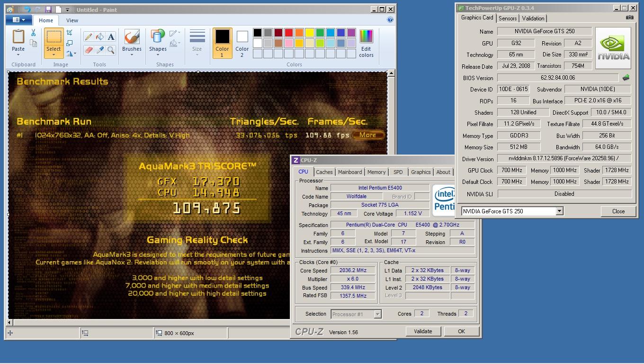Image resolution: width=644 pixels, height=364 pixels.
Task: Open the Memory tab in CPU-Z
Action: [376, 172]
